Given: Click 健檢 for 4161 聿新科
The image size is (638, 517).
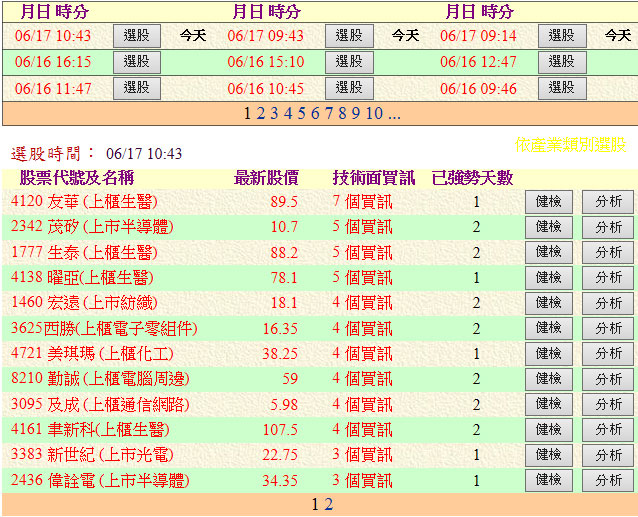Looking at the screenshot, I should [548, 430].
